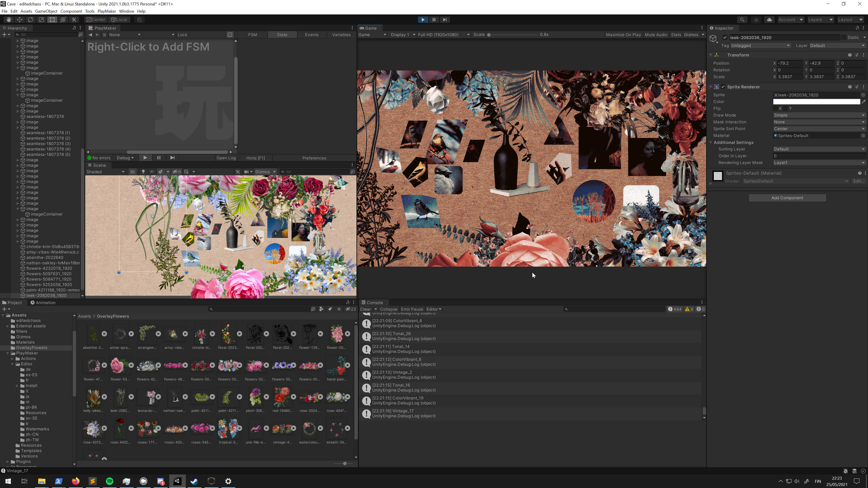This screenshot has height=488, width=868.
Task: Select the Move tool
Action: pyautogui.click(x=20, y=20)
